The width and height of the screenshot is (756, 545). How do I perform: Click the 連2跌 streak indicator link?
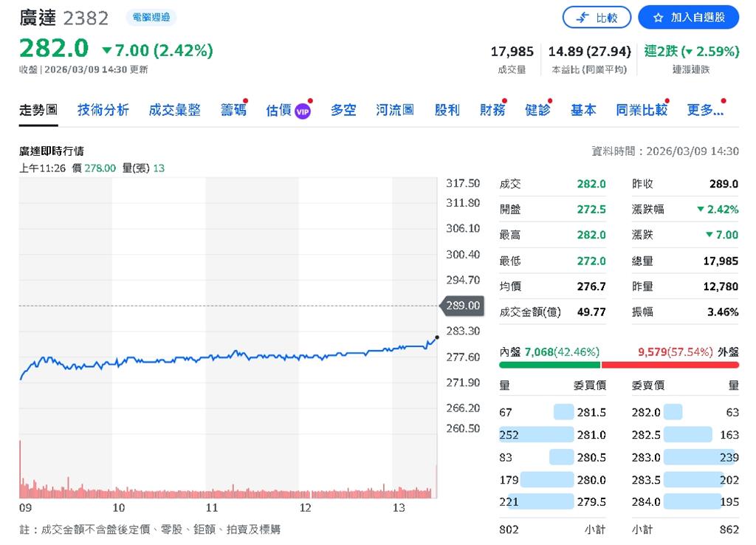690,52
